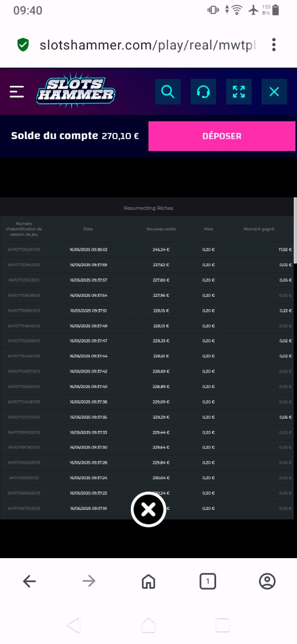Click the game history table scrollbar

(x=295, y=230)
